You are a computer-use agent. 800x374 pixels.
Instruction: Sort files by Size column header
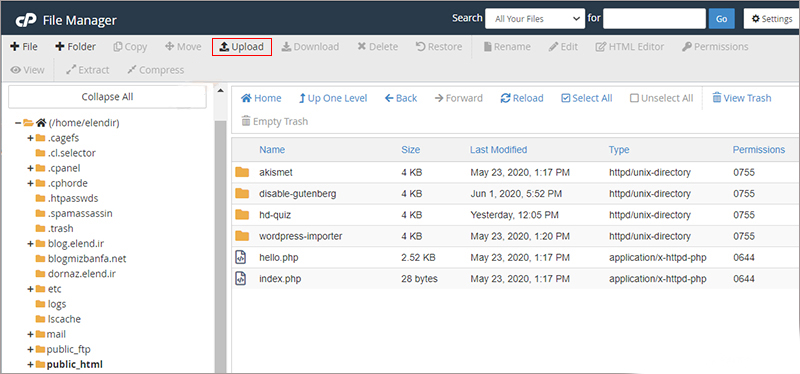click(410, 149)
